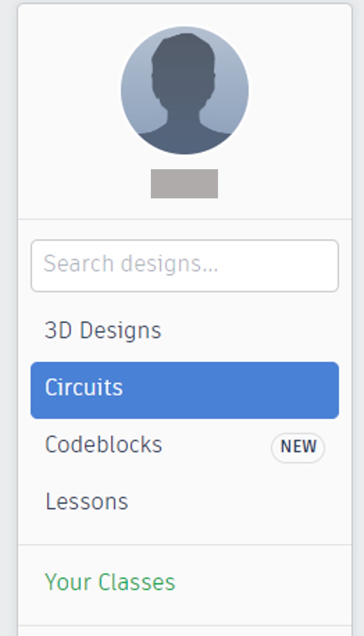Select the highlighted Circuits menu item
This screenshot has height=636, width=364.
pos(185,390)
